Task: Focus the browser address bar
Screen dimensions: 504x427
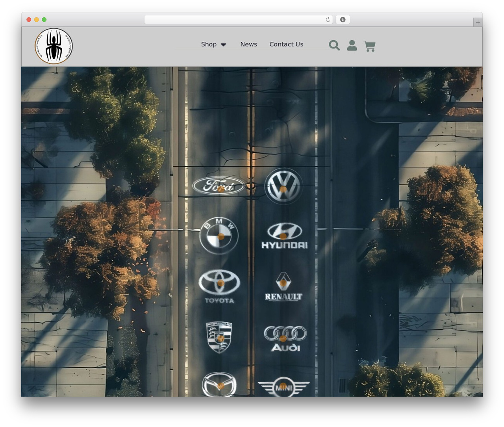Action: tap(238, 20)
